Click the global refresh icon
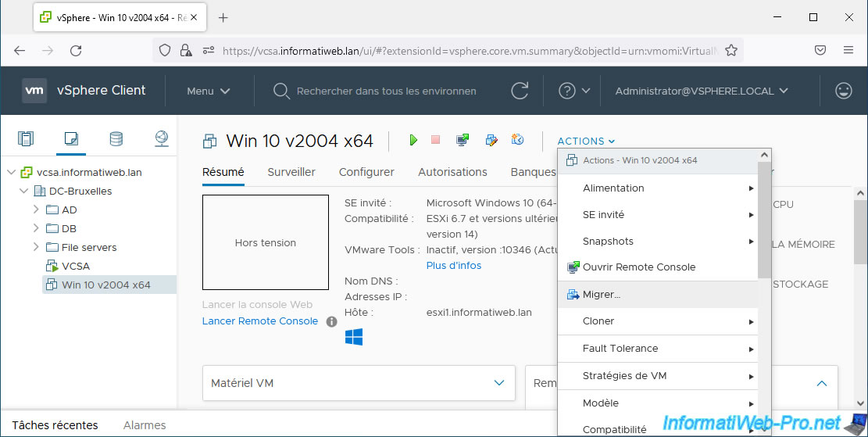Screen dimensions: 868x437 [520, 91]
